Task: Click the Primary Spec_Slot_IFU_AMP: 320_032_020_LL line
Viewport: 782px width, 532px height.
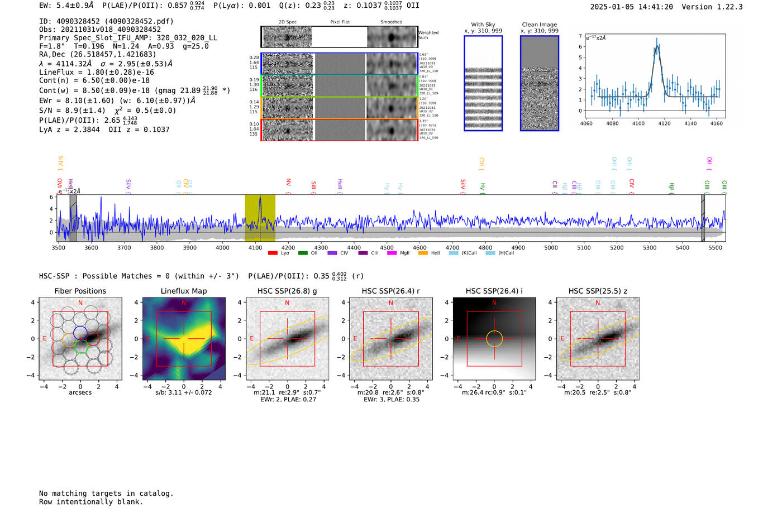Action: 128,38
